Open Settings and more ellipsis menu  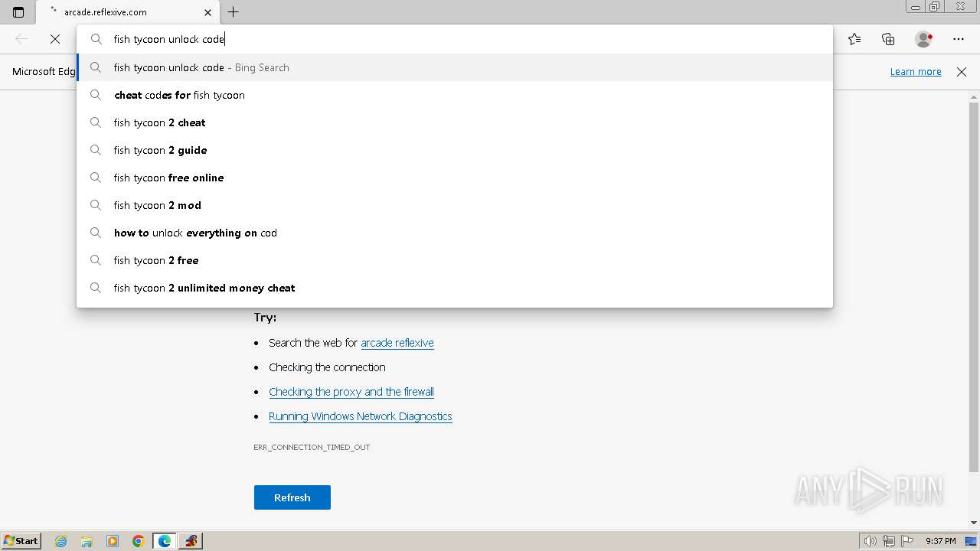(x=959, y=39)
